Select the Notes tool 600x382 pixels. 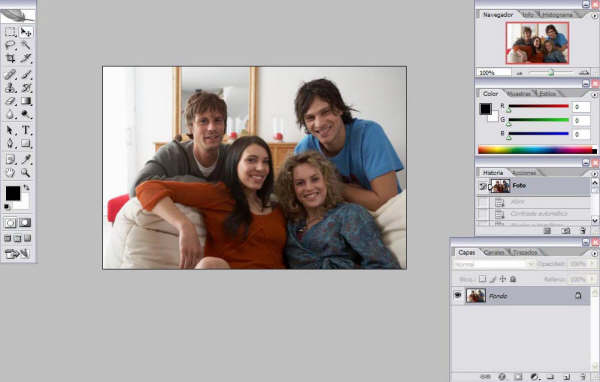10,159
